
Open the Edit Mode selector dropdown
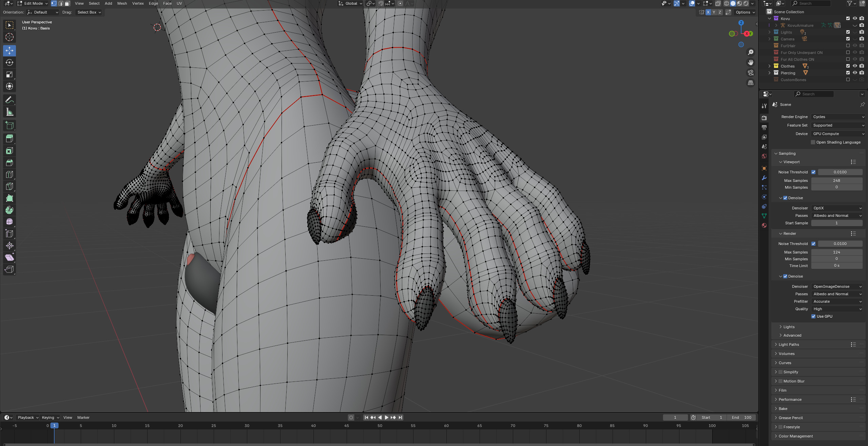pyautogui.click(x=33, y=3)
